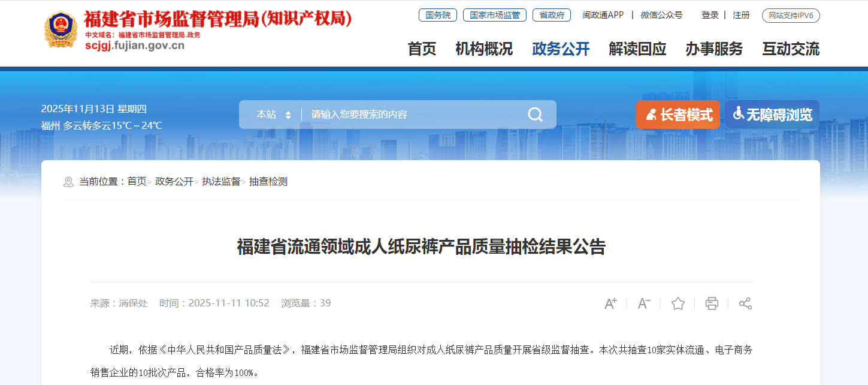Open the share icon options

pos(745,303)
